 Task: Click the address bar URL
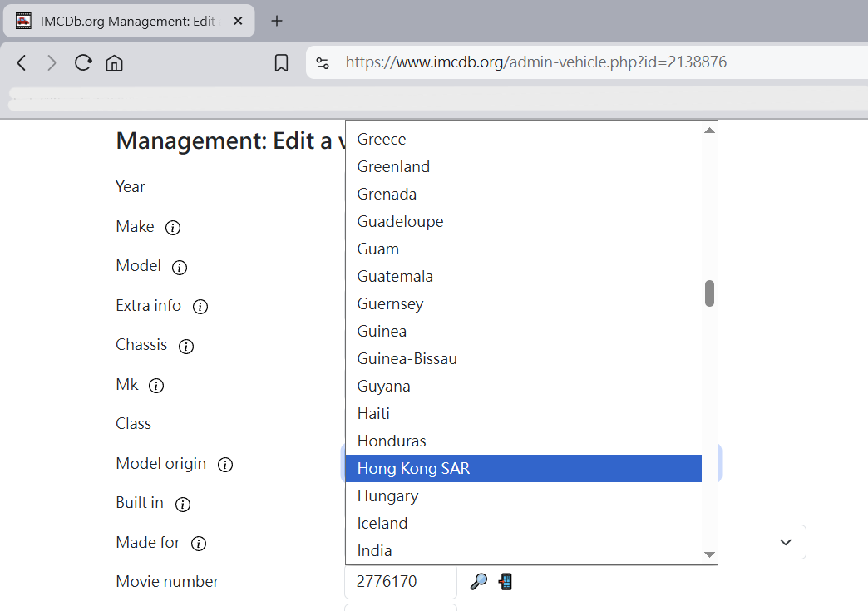pos(536,62)
